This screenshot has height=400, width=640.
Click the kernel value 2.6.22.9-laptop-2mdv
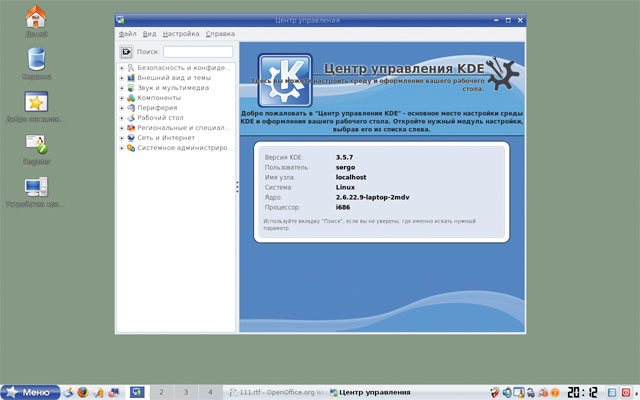coord(372,197)
